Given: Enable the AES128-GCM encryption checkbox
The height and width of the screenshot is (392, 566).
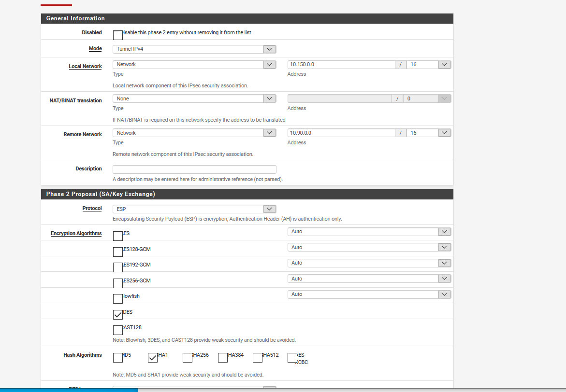Looking at the screenshot, I should 117,252.
